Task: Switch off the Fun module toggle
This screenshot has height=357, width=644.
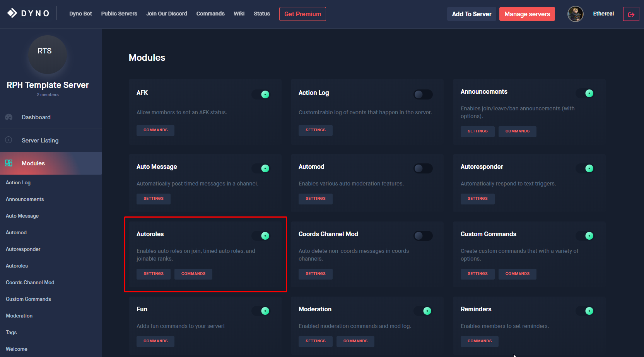Action: click(261, 311)
